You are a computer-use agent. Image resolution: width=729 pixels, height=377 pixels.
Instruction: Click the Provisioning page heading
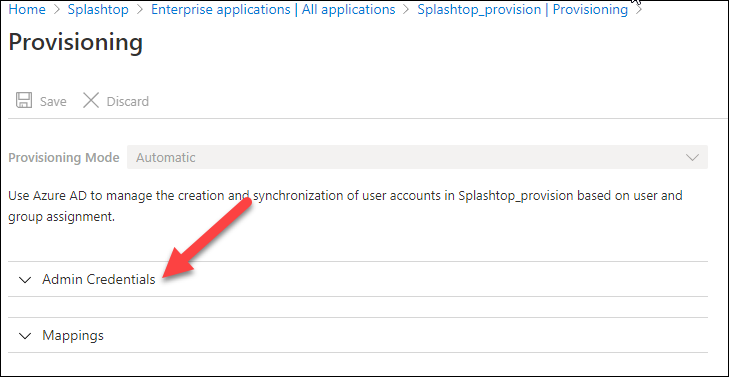[x=75, y=42]
